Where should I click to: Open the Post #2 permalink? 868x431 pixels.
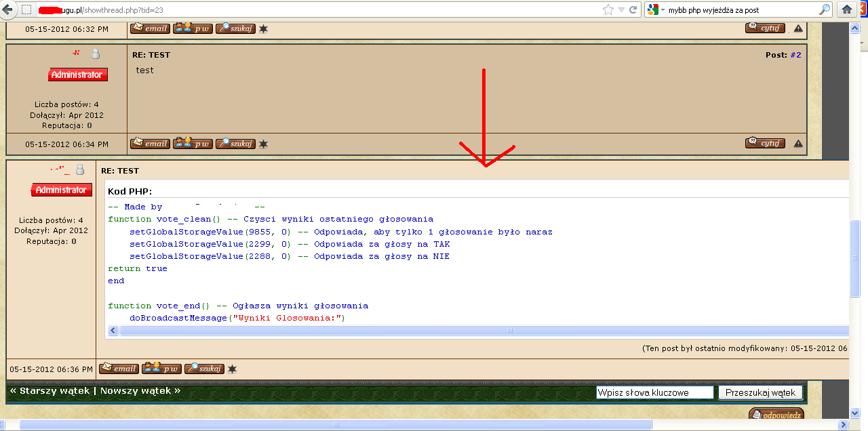795,55
